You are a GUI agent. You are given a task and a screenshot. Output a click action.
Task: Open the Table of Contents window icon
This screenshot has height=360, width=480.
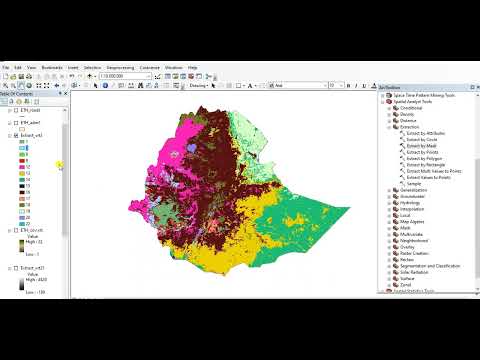(168, 76)
